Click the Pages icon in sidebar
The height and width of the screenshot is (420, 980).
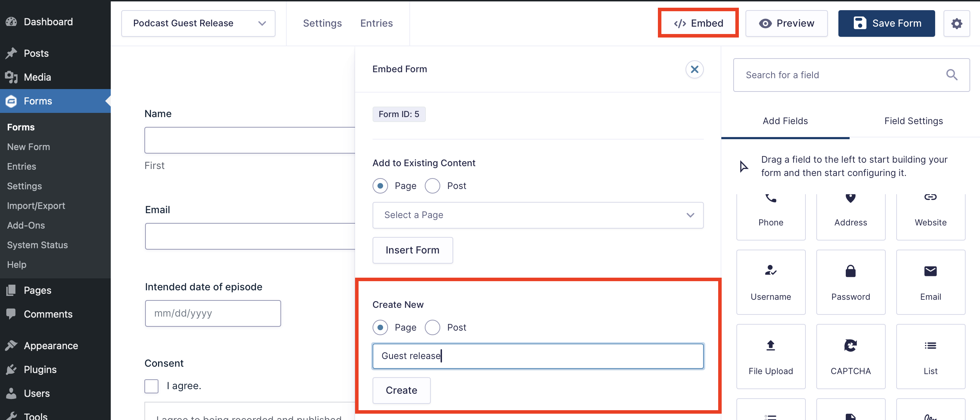pyautogui.click(x=12, y=290)
